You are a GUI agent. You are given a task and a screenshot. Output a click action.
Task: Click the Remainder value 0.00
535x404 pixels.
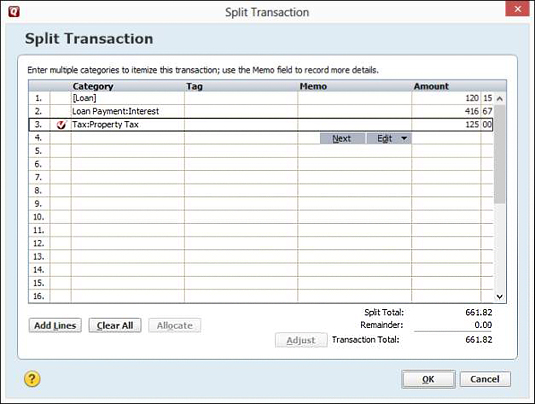pos(483,325)
